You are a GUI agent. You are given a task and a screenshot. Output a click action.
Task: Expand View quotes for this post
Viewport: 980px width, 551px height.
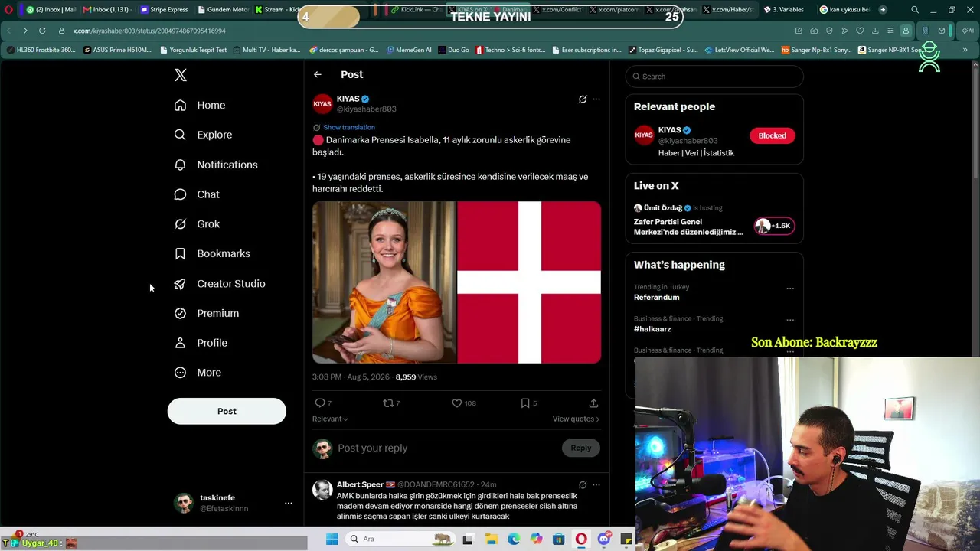coord(576,419)
